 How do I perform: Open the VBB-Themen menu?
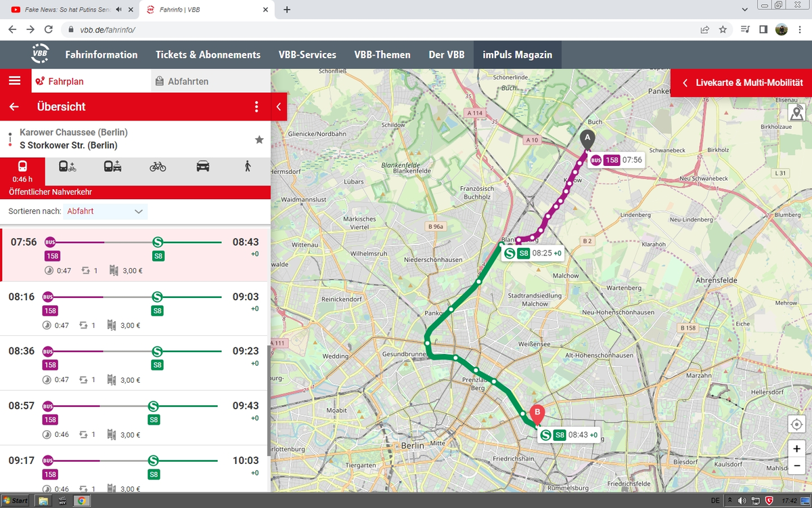[382, 55]
